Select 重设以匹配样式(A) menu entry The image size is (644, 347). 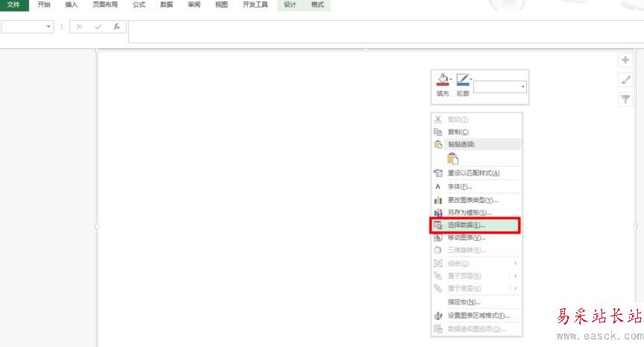tap(476, 173)
